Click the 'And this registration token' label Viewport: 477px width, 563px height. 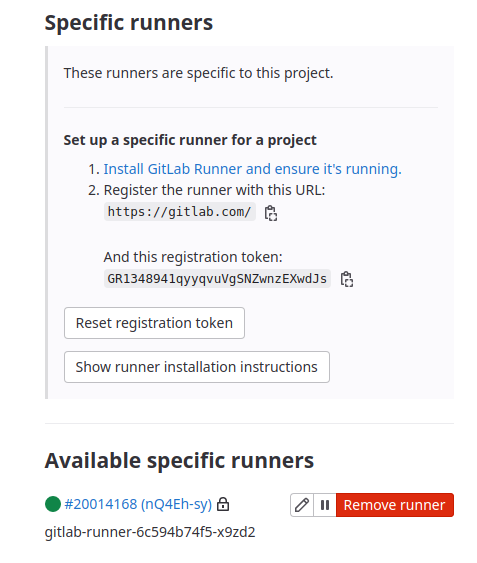(x=193, y=257)
